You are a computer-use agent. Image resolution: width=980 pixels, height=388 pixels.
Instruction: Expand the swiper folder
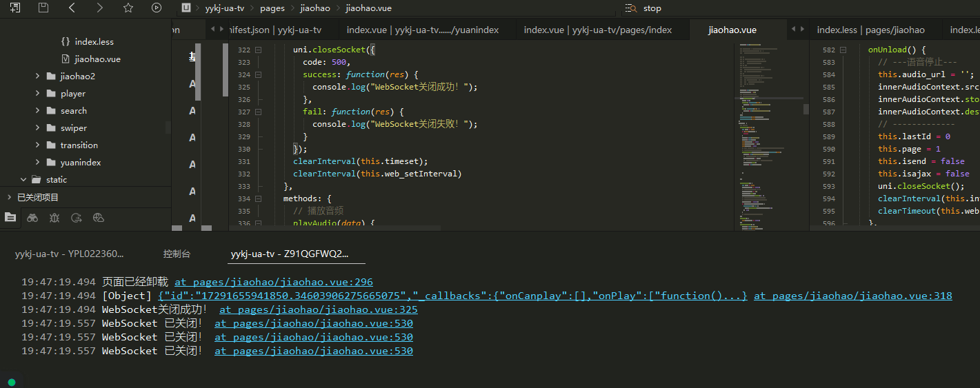[37, 128]
